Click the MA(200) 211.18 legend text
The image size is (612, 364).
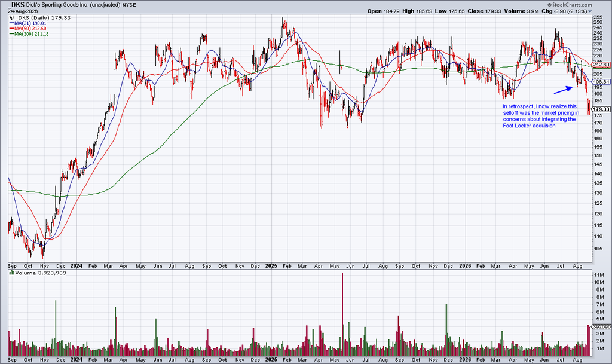coord(31,34)
